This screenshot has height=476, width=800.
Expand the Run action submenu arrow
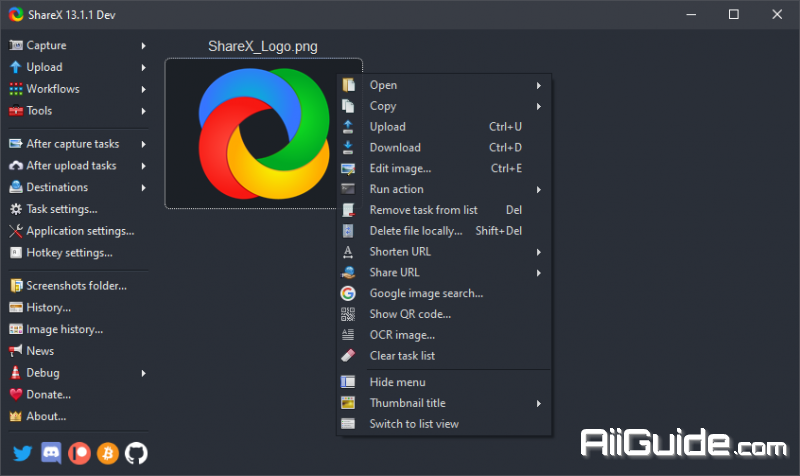538,190
